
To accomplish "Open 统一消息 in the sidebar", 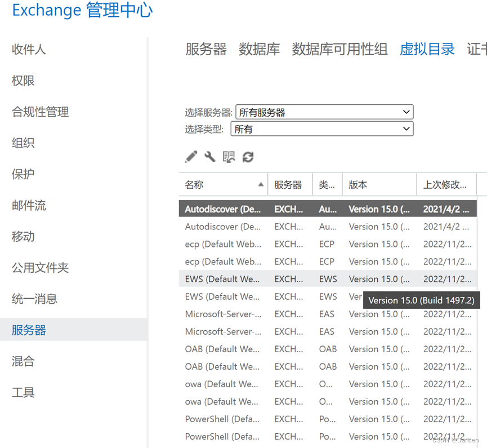I will (34, 299).
